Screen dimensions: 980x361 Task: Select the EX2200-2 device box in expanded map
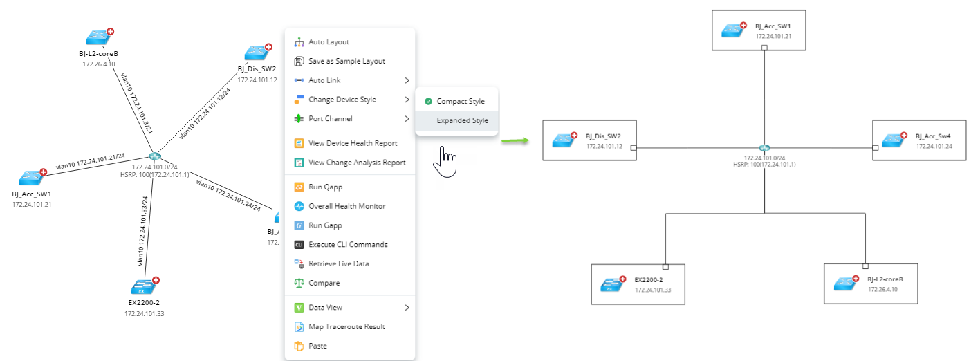point(638,284)
